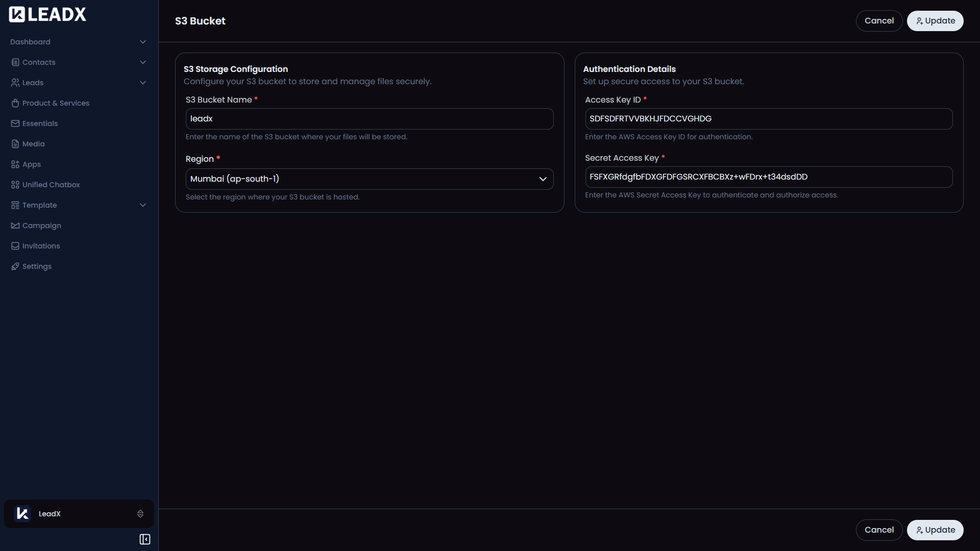Click the Product & Services icon
This screenshot has width=980, height=551.
pos(15,103)
